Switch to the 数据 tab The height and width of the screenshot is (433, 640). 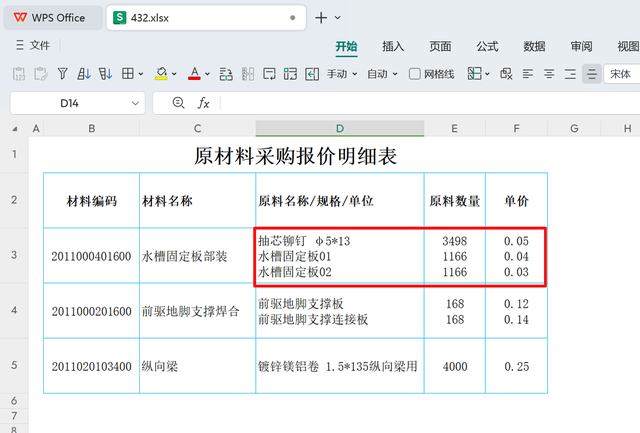point(534,47)
